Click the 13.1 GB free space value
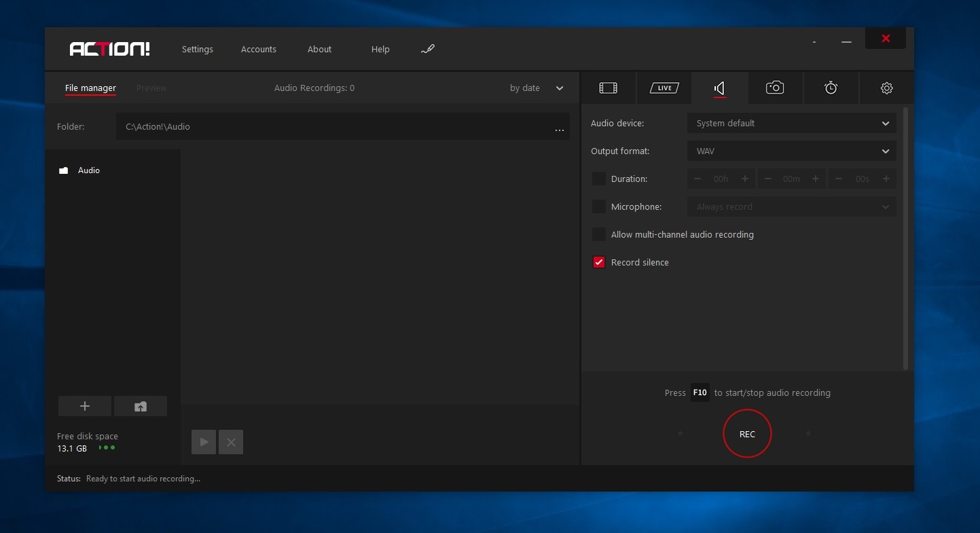Image resolution: width=980 pixels, height=533 pixels. click(72, 449)
